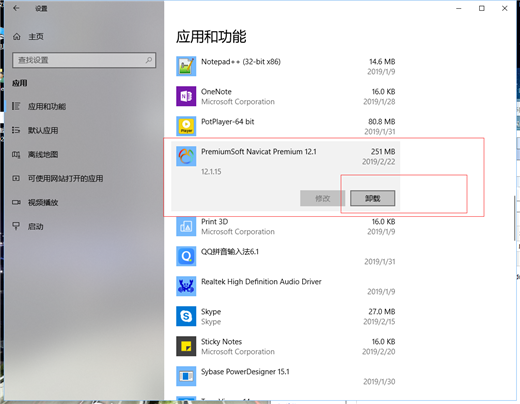Click the 默认应用 sidebar icon
520x404 pixels.
16,130
